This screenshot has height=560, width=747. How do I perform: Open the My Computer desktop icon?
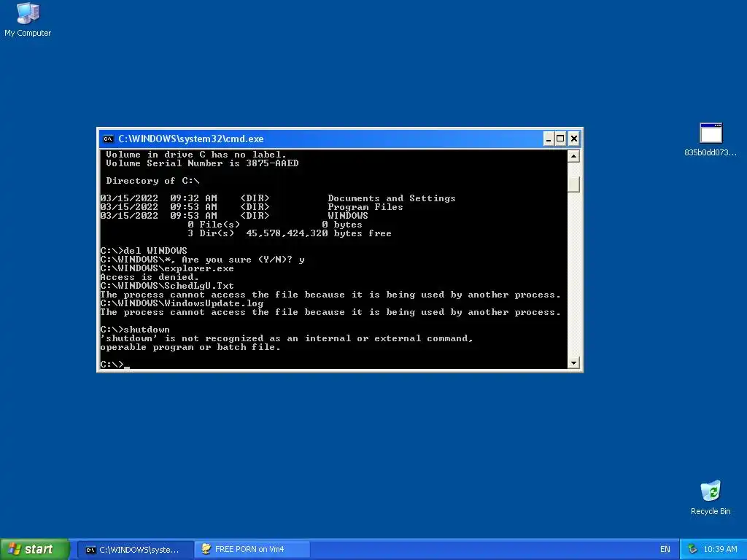(28, 19)
